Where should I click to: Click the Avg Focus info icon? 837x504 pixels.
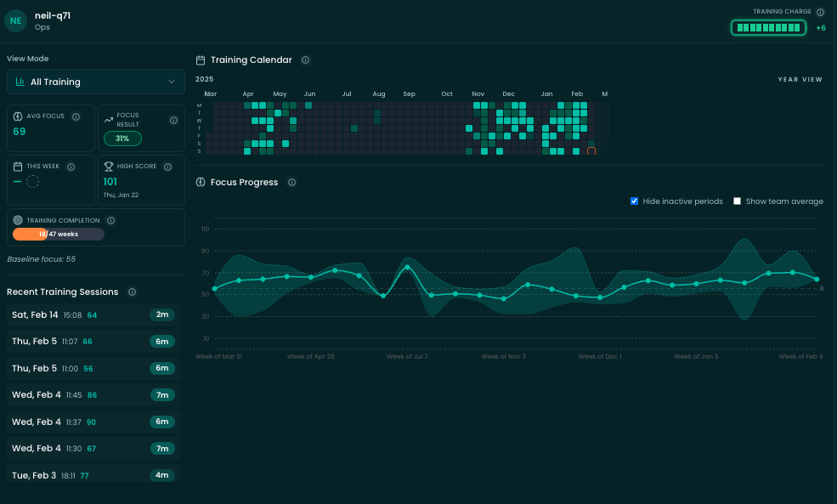(76, 117)
